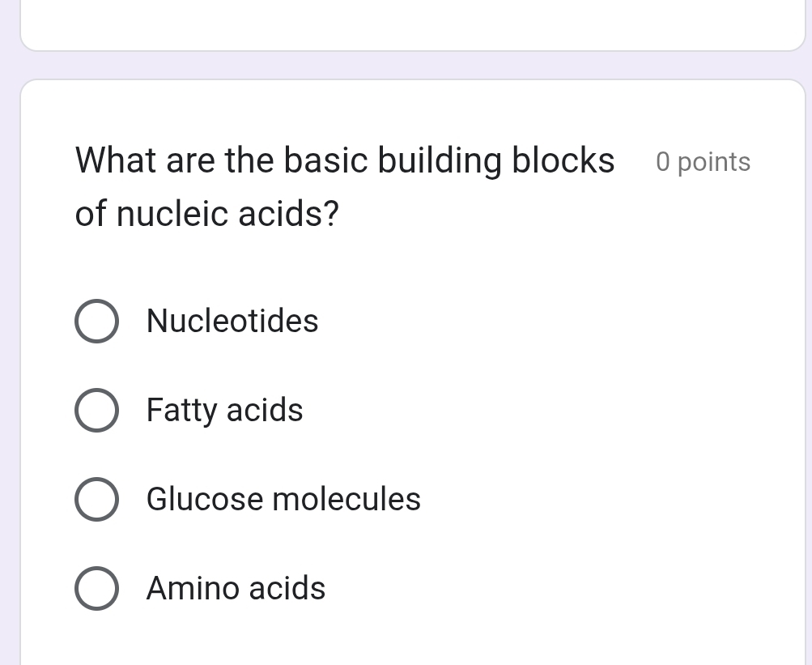The height and width of the screenshot is (665, 812).
Task: Select the Fatty acids radio button
Action: [x=96, y=410]
